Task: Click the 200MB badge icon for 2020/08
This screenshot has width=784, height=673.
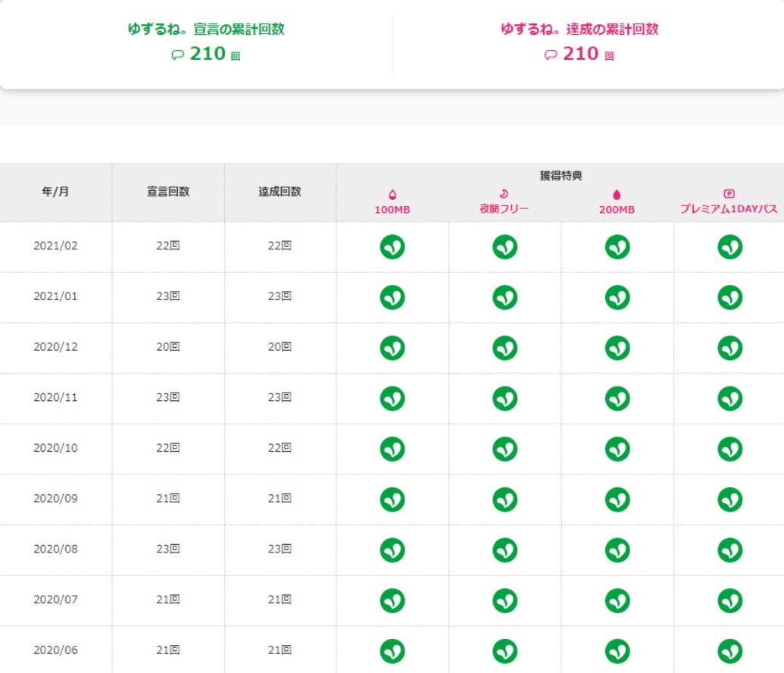Action: 617,549
